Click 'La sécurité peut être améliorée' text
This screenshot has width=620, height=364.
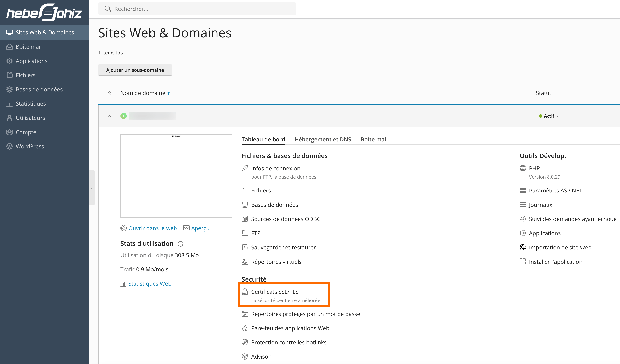(x=286, y=300)
